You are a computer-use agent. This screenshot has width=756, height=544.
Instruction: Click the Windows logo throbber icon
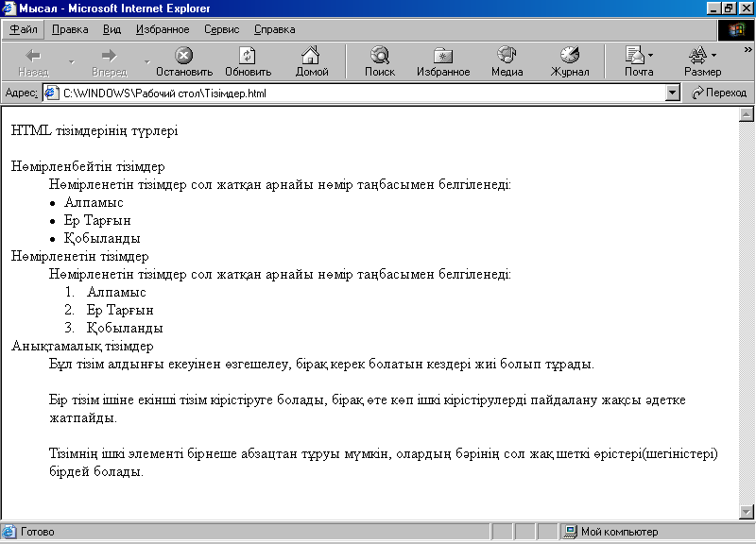point(736,30)
